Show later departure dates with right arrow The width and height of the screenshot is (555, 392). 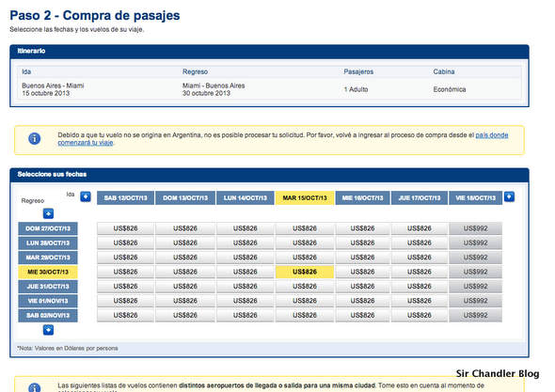click(x=509, y=196)
